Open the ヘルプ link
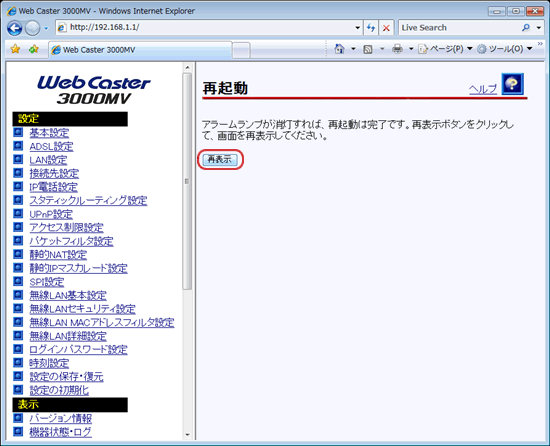The height and width of the screenshot is (446, 550). [x=483, y=89]
